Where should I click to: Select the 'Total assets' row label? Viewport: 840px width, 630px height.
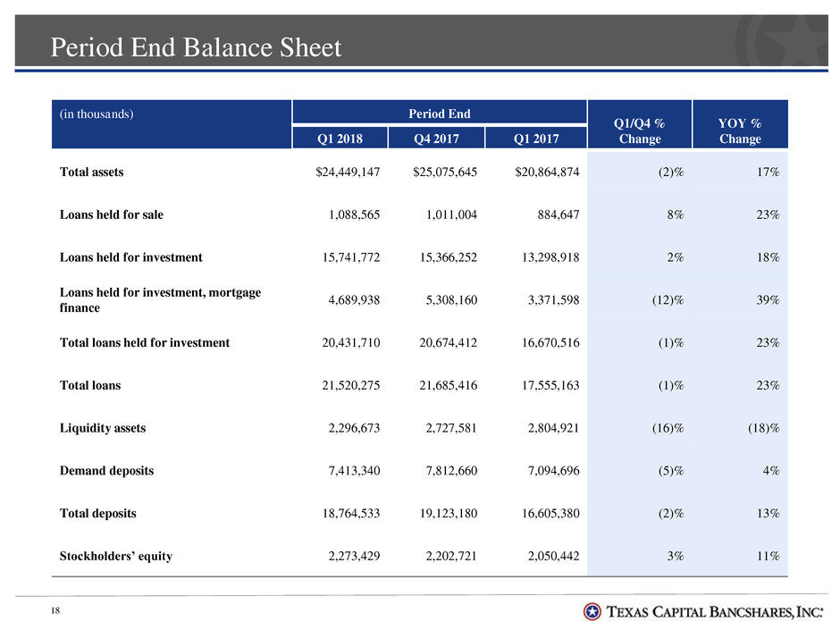pyautogui.click(x=92, y=172)
